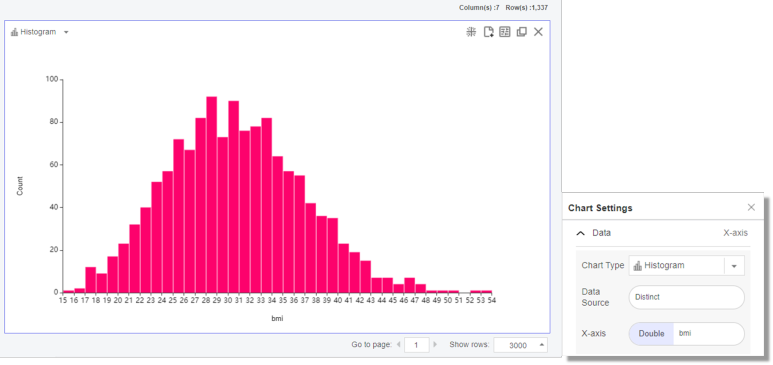Image resolution: width=773 pixels, height=365 pixels.
Task: Click the duplicate chart overlapping-squares icon
Action: pyautogui.click(x=522, y=32)
